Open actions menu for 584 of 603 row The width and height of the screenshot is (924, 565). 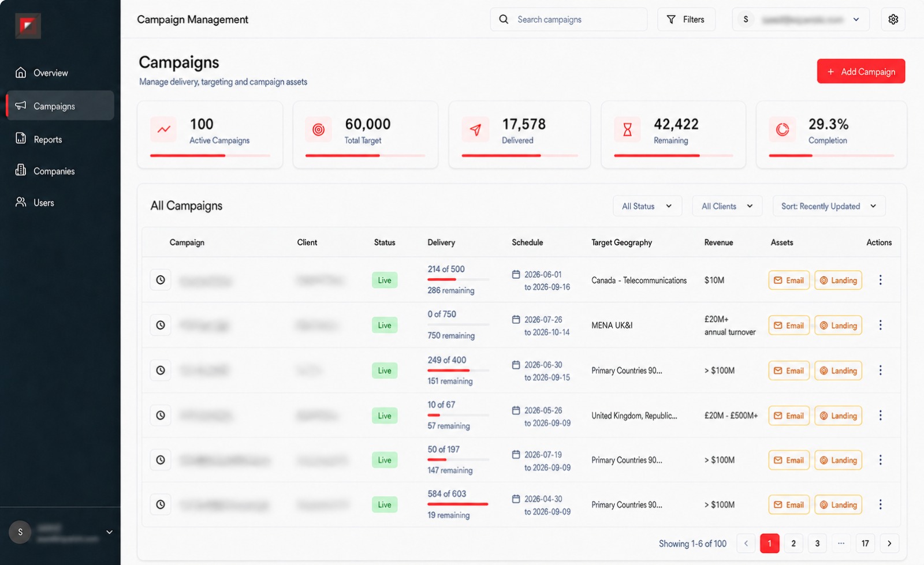coord(880,504)
